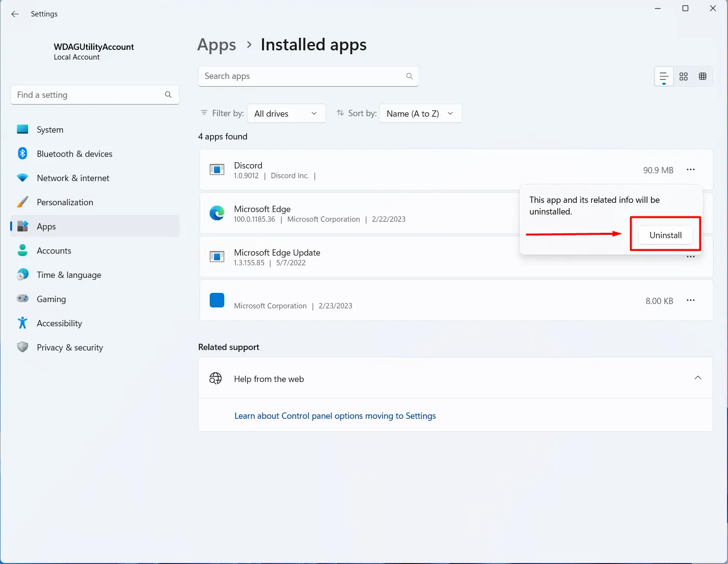The height and width of the screenshot is (564, 728).
Task: Switch to grid view layout icon
Action: coord(683,76)
